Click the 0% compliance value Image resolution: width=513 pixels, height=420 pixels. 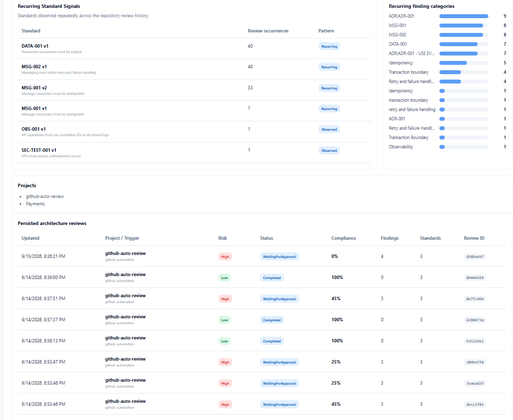coord(334,256)
